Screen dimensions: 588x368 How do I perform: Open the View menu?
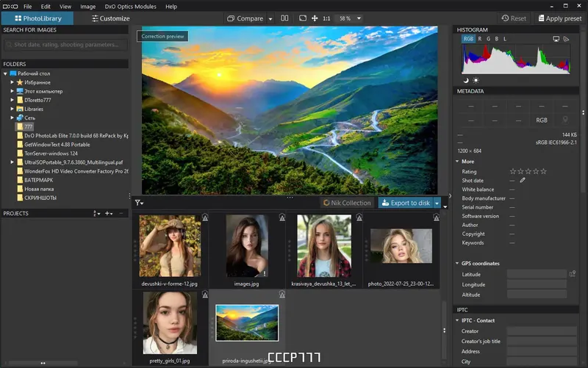[65, 7]
